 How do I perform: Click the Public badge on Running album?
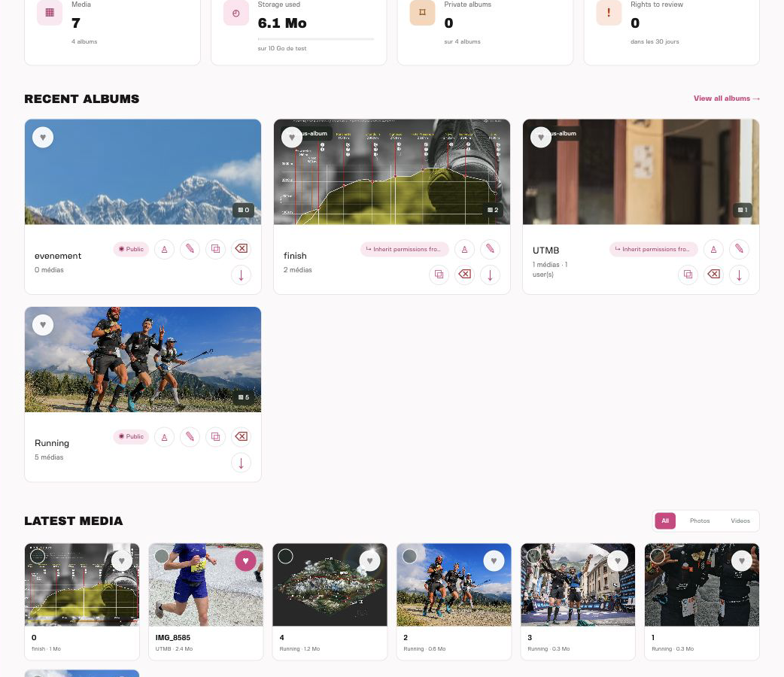tap(131, 436)
